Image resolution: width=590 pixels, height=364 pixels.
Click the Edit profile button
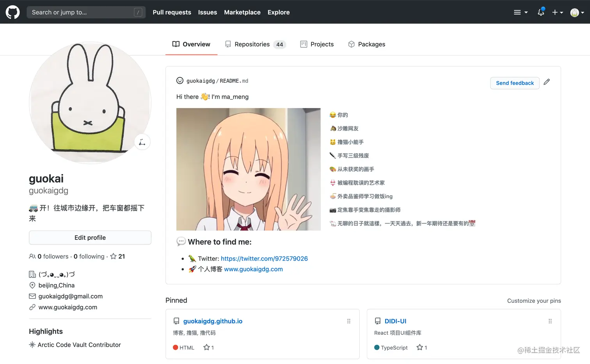(x=90, y=238)
